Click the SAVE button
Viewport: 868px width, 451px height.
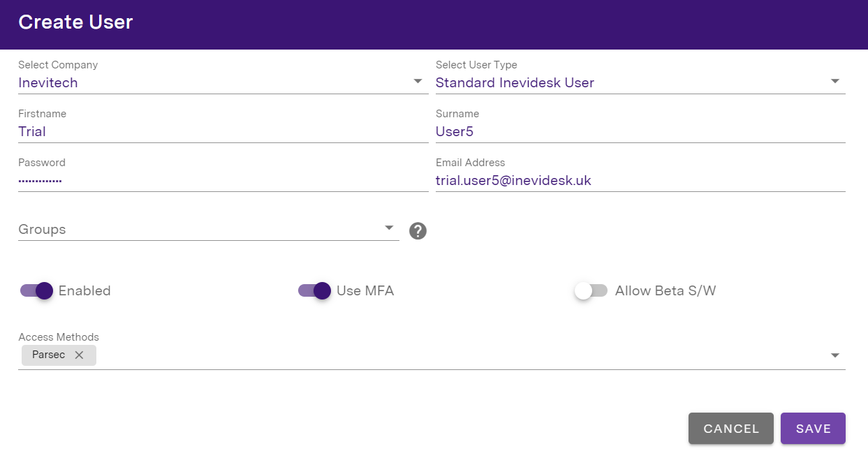[812, 428]
